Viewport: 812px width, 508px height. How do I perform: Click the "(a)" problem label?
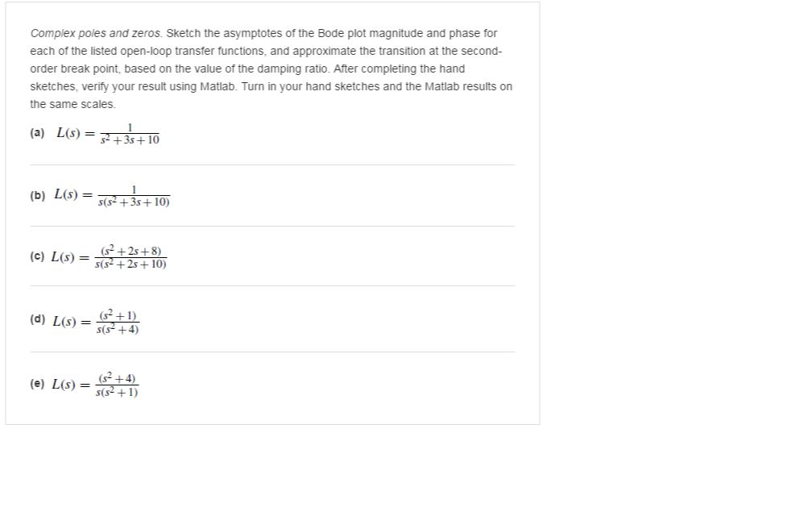pyautogui.click(x=37, y=133)
